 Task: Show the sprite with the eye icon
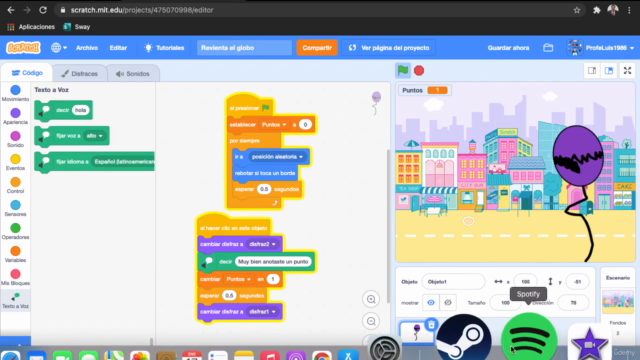click(x=431, y=303)
